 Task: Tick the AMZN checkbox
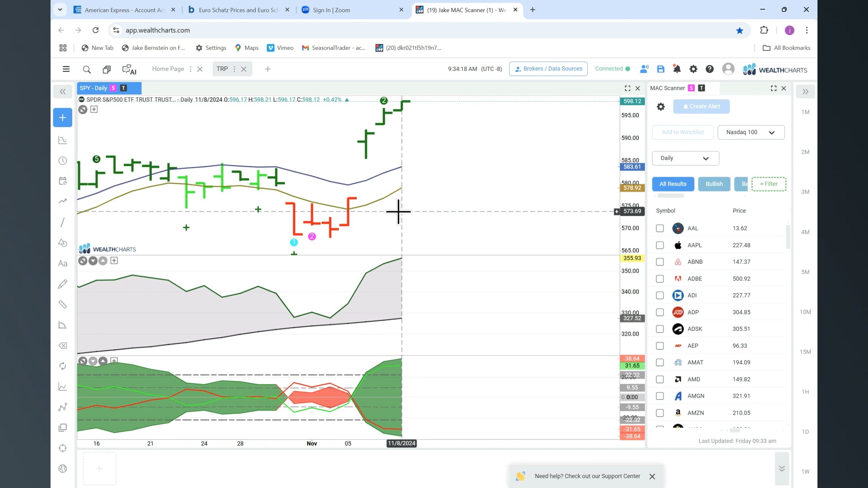tap(660, 413)
